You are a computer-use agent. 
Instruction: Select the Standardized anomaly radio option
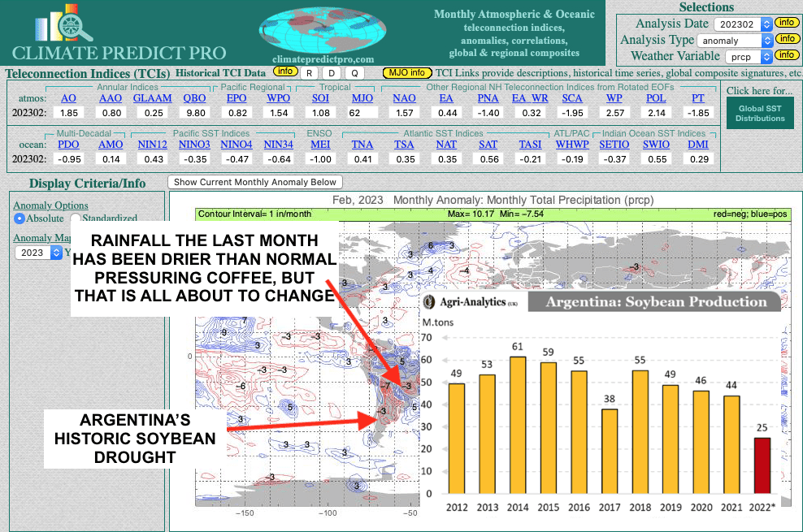[x=76, y=218]
